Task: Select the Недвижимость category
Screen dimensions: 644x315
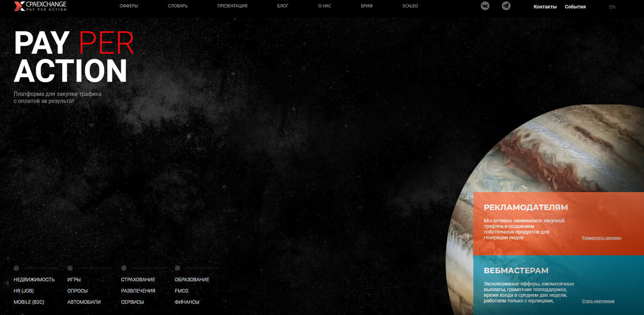Action: (x=34, y=280)
